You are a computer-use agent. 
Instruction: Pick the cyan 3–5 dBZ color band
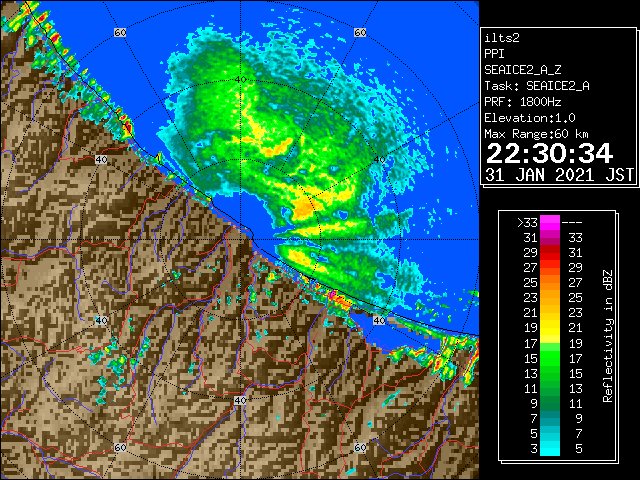click(550, 448)
